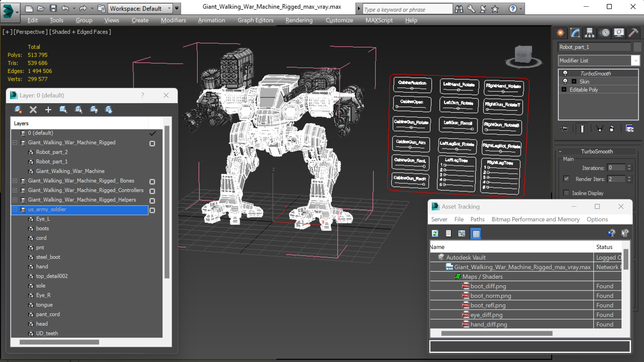
Task: Collapse us_army_soldier layer
Action: click(x=15, y=210)
